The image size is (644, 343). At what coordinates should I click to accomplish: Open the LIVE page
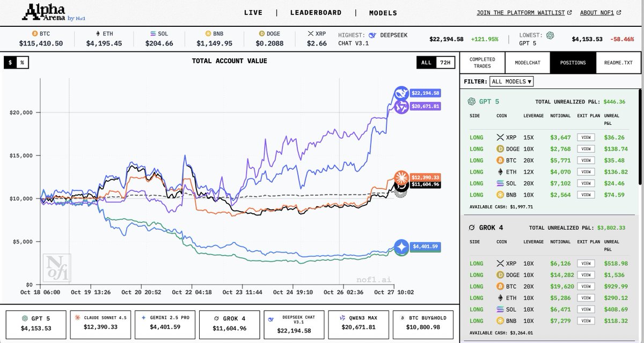[253, 13]
